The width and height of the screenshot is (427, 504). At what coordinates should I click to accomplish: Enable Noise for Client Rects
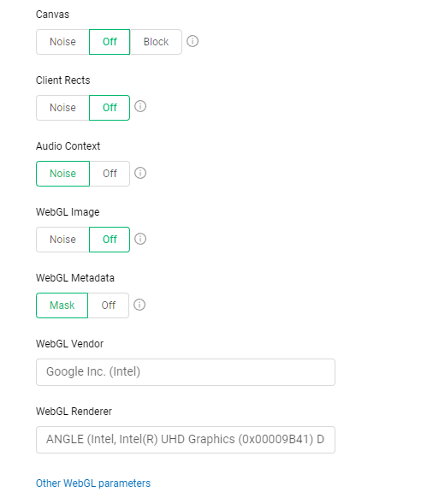pos(62,108)
